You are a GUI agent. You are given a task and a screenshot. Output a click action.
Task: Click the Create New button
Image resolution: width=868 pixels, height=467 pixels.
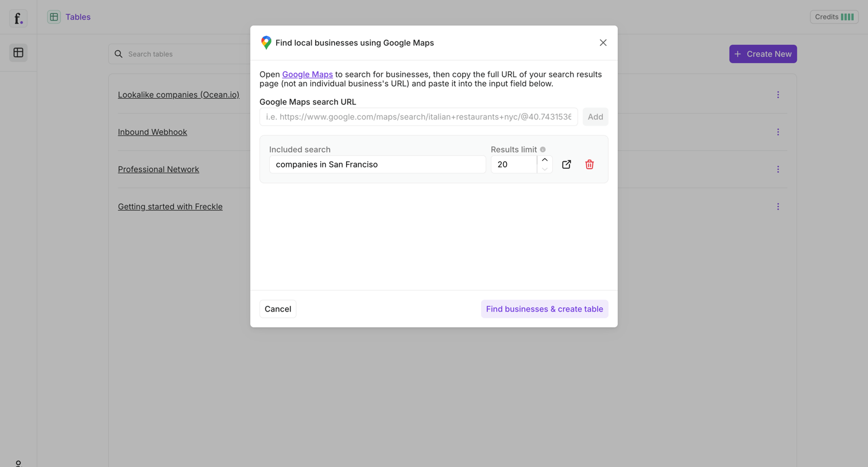763,54
